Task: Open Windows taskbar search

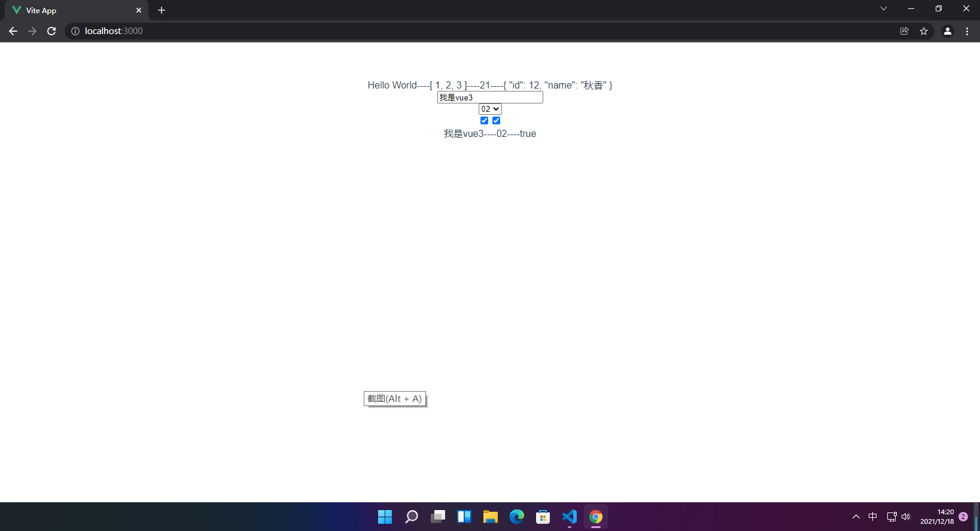Action: point(411,517)
